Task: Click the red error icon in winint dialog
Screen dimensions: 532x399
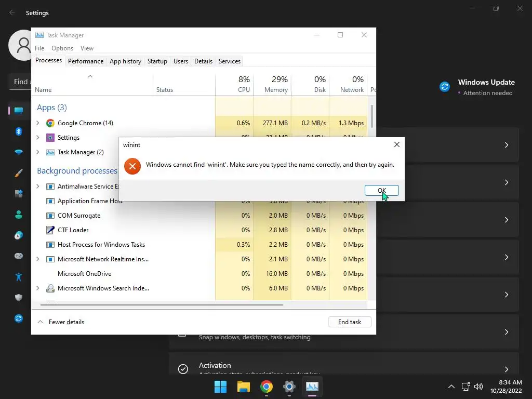Action: pos(132,166)
